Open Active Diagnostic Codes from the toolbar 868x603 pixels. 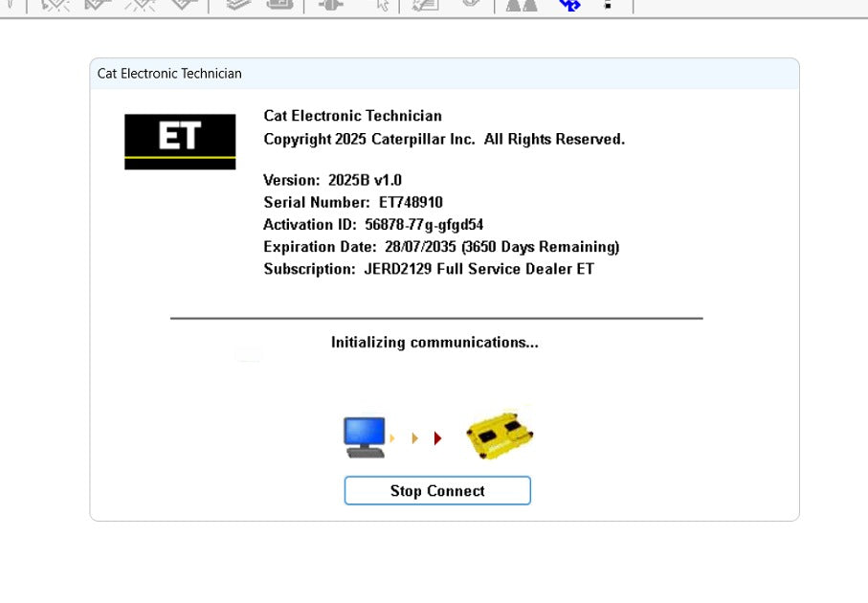point(55,7)
